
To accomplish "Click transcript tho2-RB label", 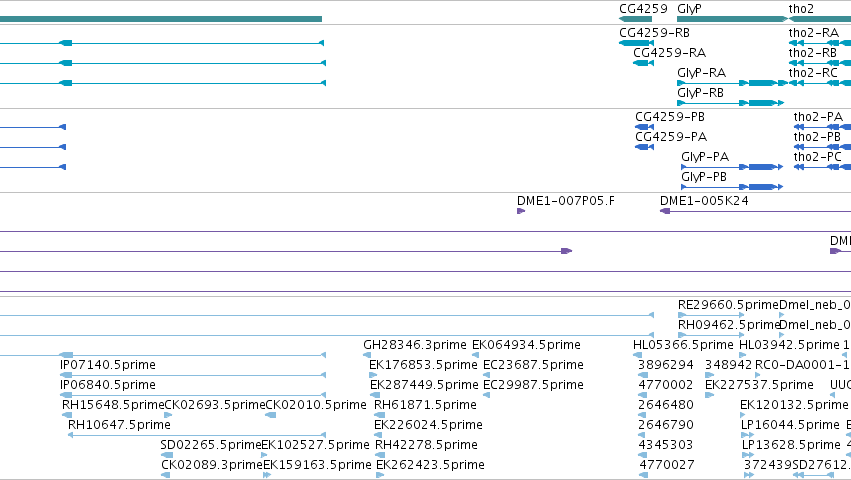I will click(x=813, y=53).
